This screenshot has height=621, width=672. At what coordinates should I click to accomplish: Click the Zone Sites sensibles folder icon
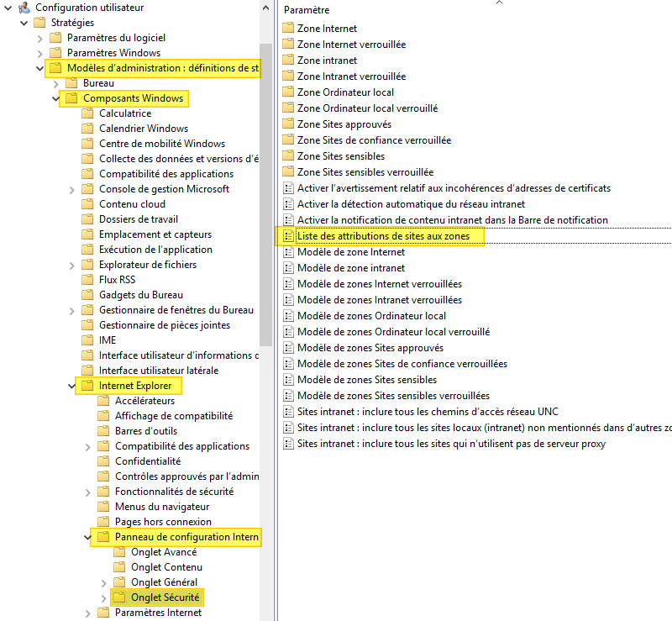point(288,155)
